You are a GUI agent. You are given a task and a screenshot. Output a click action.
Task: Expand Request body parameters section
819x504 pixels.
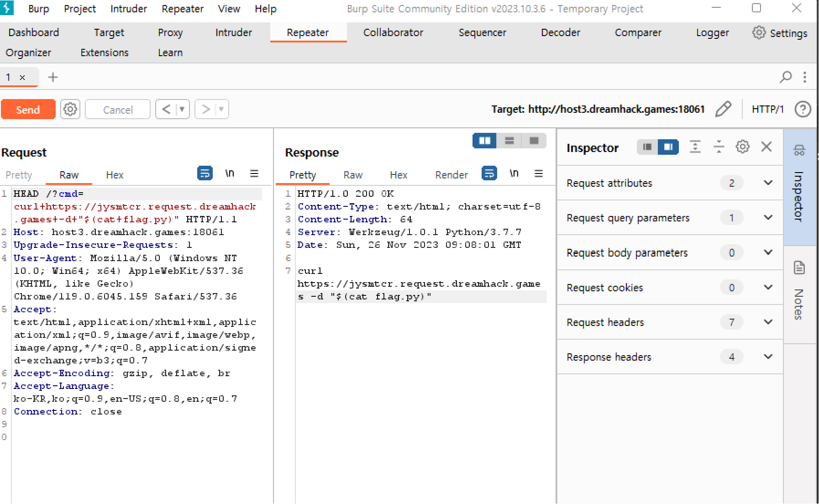pos(670,252)
